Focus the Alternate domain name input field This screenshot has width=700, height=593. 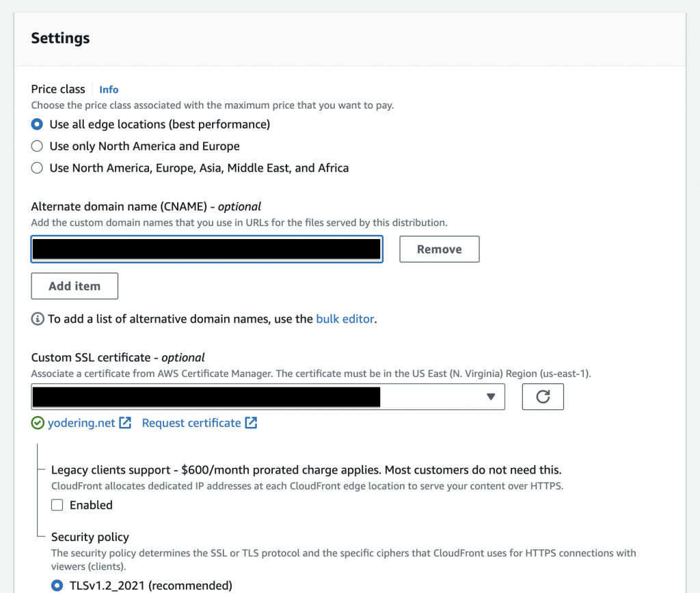[x=206, y=249]
